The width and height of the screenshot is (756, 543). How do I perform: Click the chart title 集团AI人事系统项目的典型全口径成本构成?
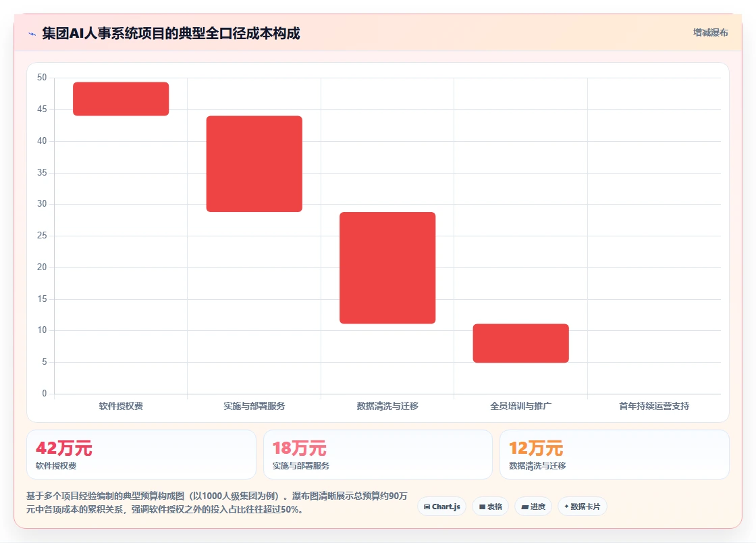pos(171,33)
